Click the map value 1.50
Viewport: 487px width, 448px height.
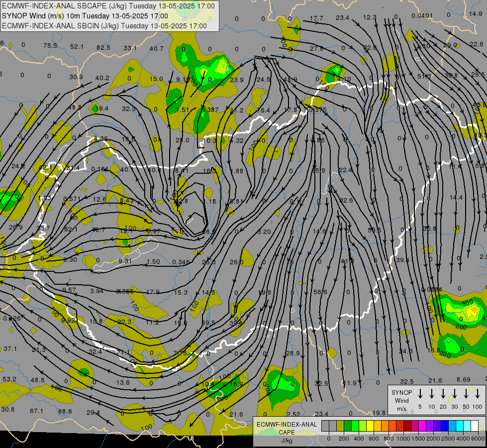(x=153, y=262)
